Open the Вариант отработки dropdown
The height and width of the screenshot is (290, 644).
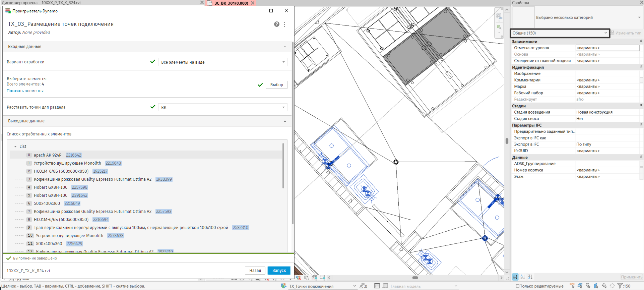222,62
